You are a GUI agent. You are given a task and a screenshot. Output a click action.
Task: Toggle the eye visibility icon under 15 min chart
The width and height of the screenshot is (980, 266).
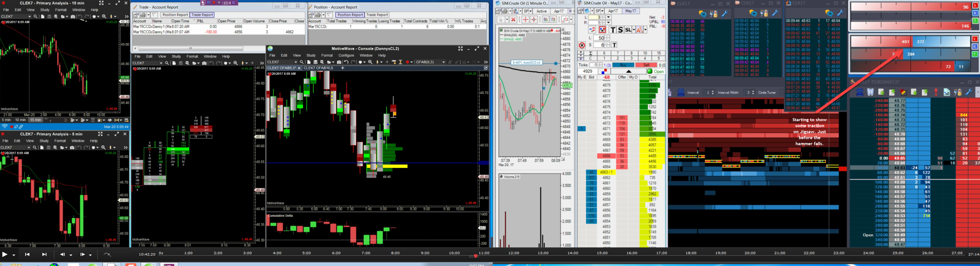click(x=110, y=120)
